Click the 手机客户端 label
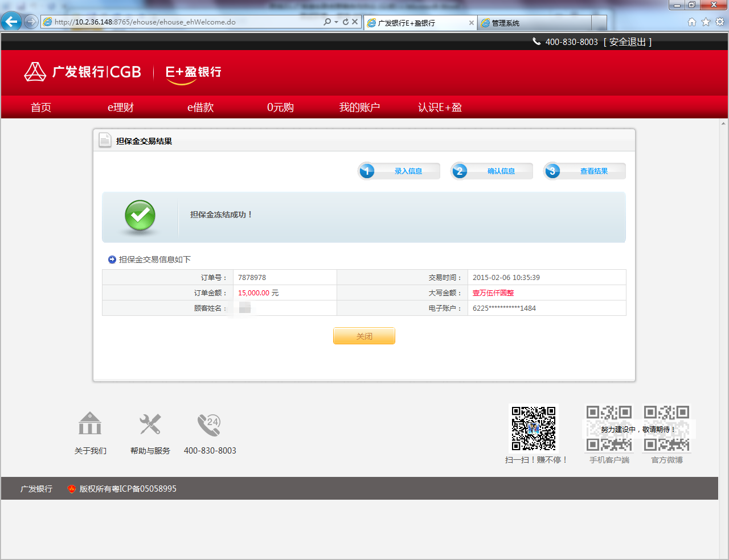 (x=609, y=460)
